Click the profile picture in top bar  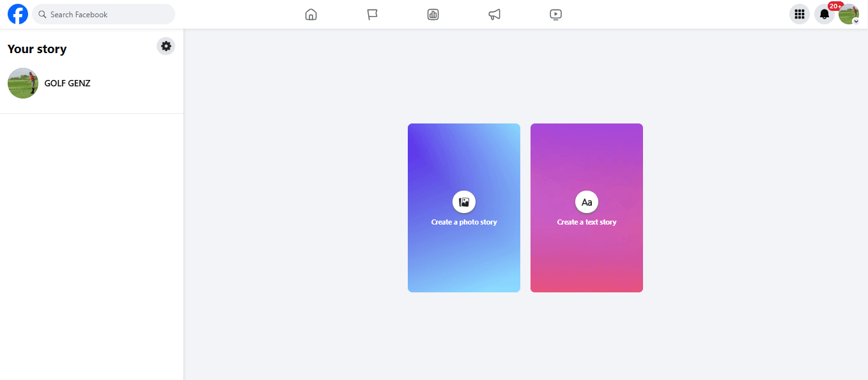[848, 13]
